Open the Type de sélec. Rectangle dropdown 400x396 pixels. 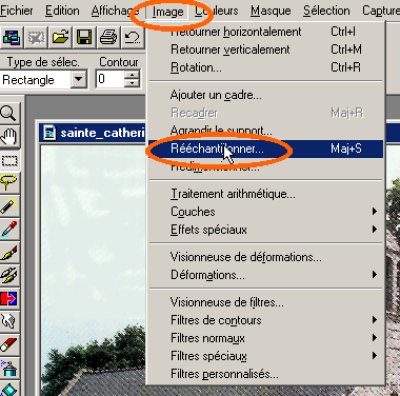point(79,79)
